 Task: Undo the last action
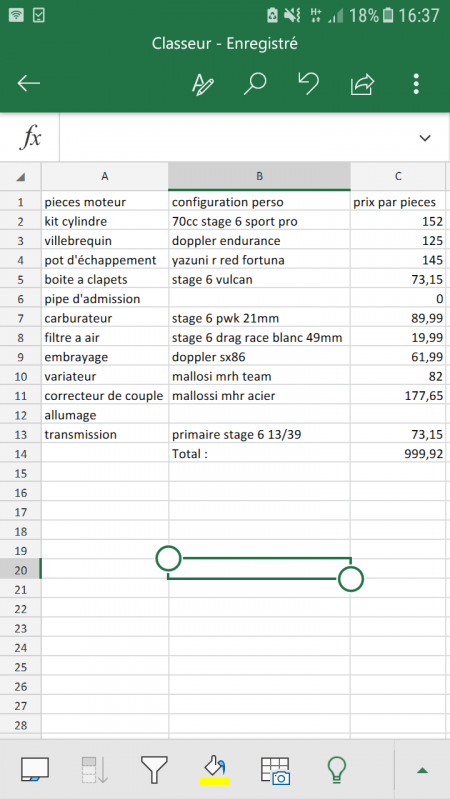(308, 84)
